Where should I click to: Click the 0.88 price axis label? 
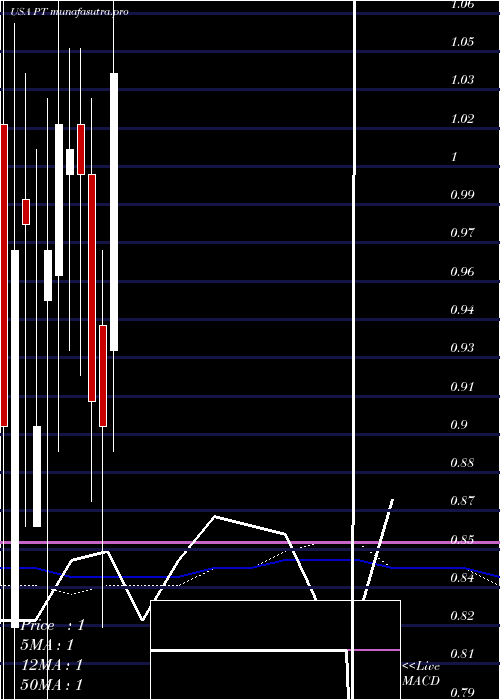[462, 463]
